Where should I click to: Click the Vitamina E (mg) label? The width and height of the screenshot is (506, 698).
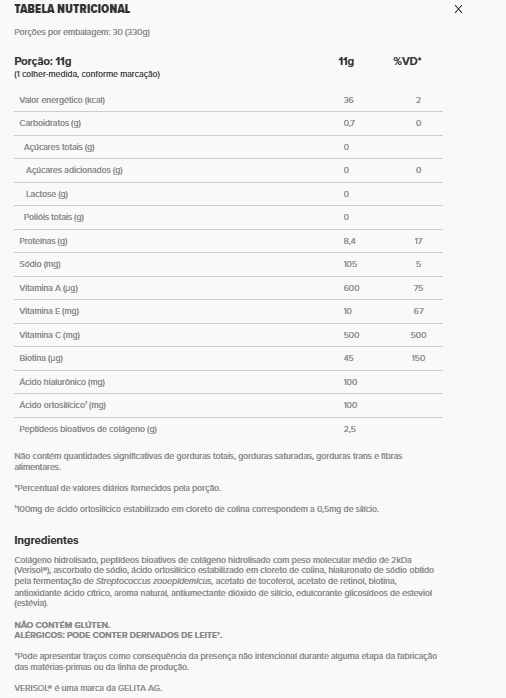tap(49, 311)
